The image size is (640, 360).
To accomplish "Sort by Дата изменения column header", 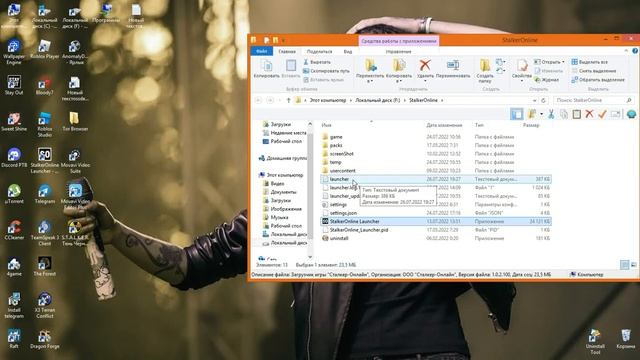I will (444, 125).
